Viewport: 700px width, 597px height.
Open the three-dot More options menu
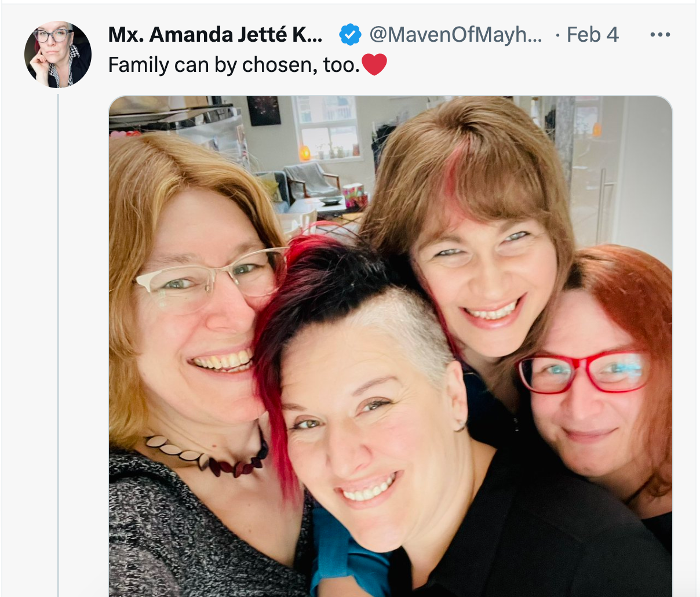pos(660,35)
